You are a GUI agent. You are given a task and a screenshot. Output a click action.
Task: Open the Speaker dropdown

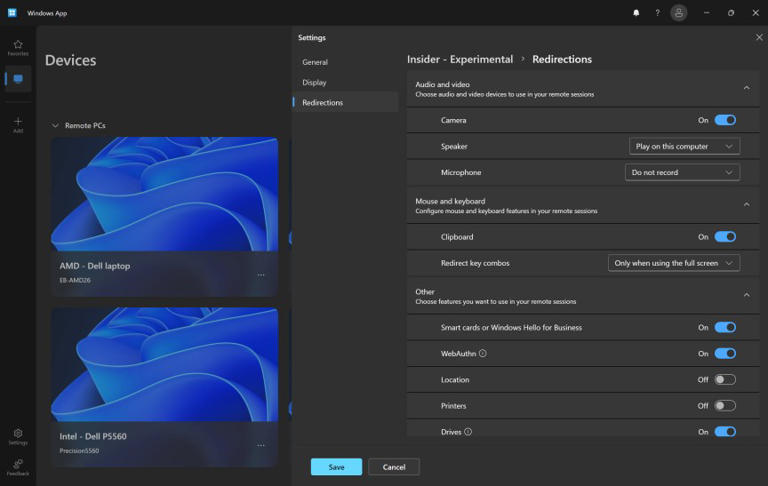(x=684, y=146)
